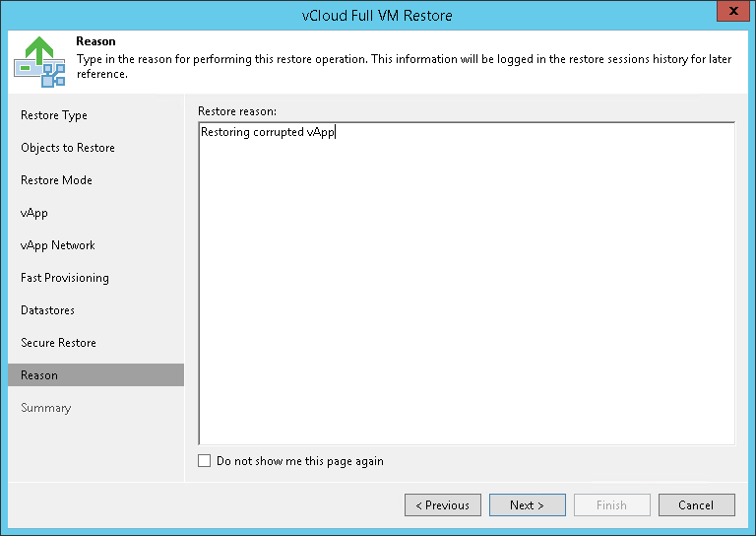Select the Datastores step

(47, 310)
